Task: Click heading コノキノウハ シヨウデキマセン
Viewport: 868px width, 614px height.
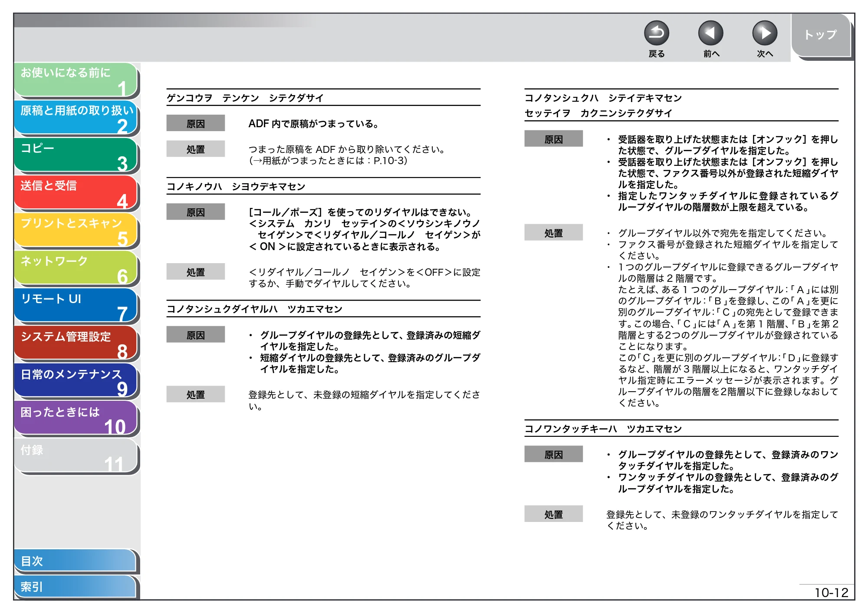Action: coord(236,187)
